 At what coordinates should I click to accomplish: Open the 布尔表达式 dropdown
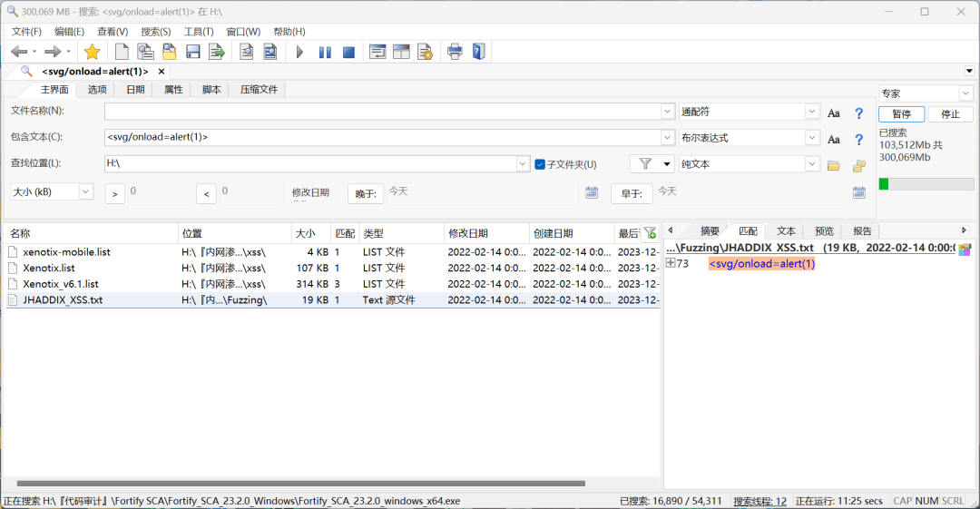coord(812,138)
